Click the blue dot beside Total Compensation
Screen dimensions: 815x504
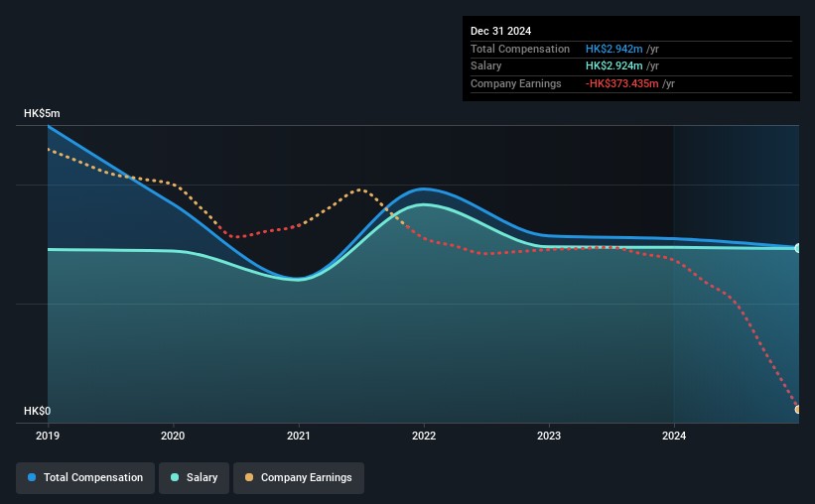[x=32, y=477]
